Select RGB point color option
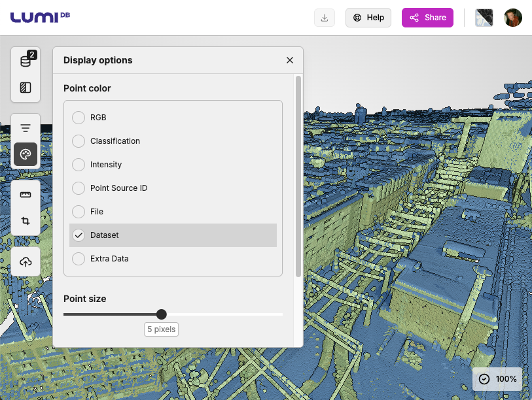 (79, 118)
